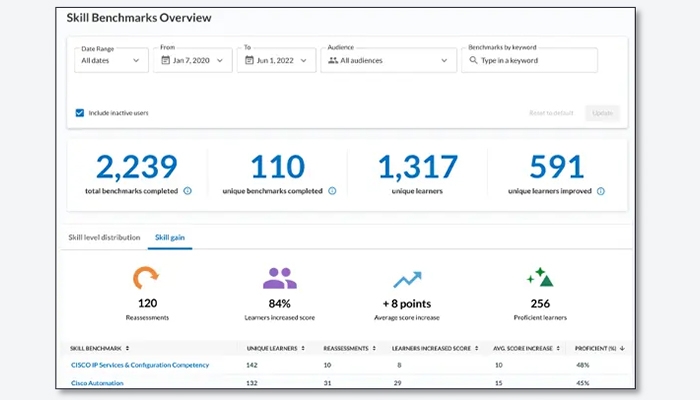Viewport: 700px width, 400px height.
Task: Switch to Skill level distribution tab
Action: (x=104, y=237)
